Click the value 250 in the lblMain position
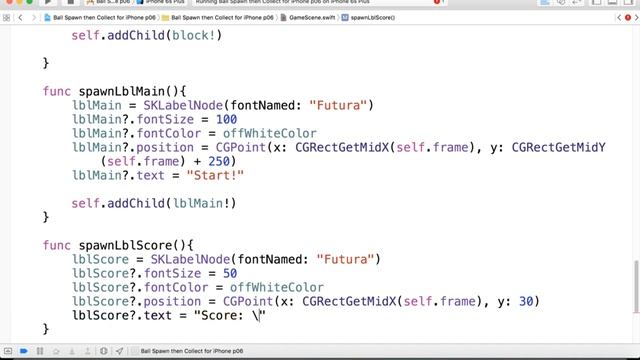 219,161
